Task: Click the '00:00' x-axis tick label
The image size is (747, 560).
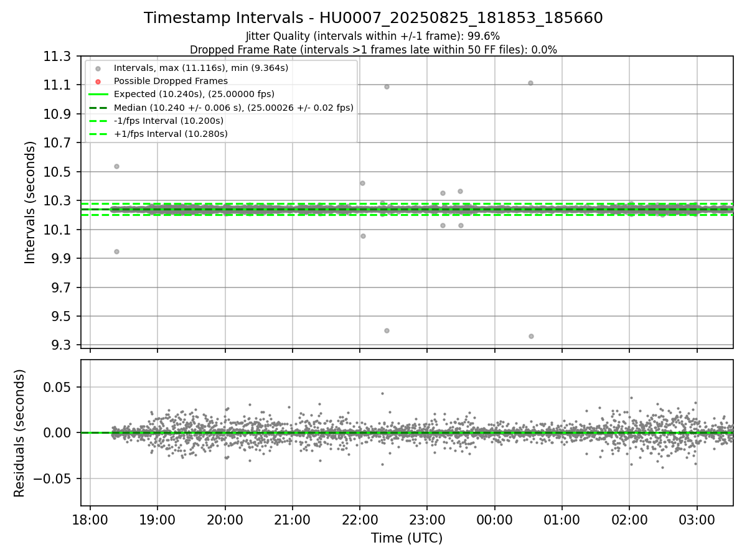Action: [x=494, y=520]
